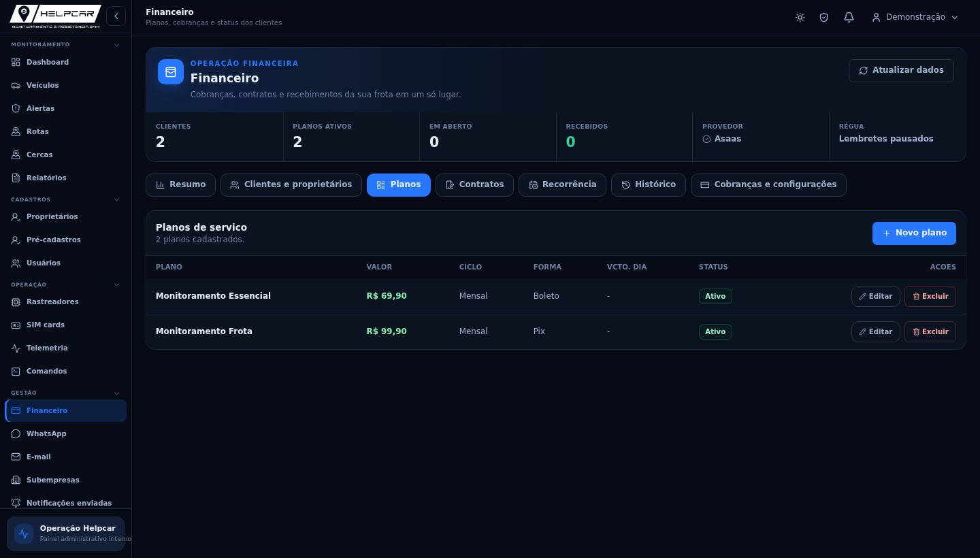The image size is (980, 558).
Task: Switch to the Resumo tab
Action: pyautogui.click(x=180, y=185)
